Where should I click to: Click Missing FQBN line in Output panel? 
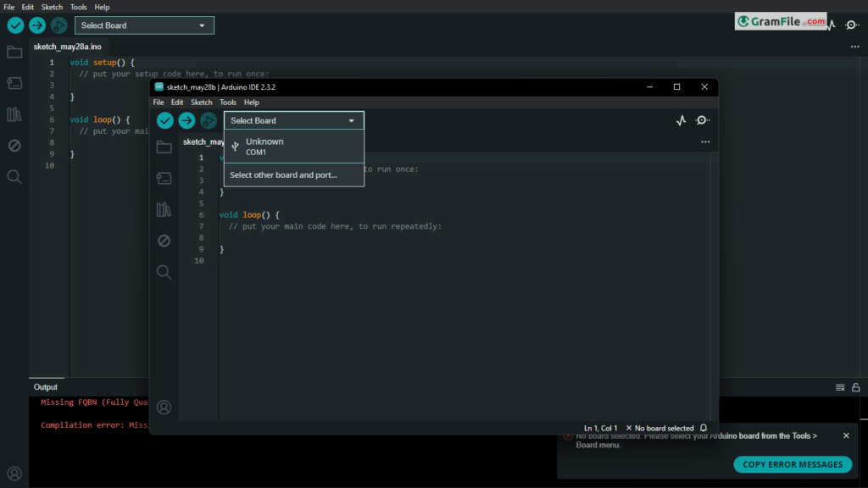(94, 402)
